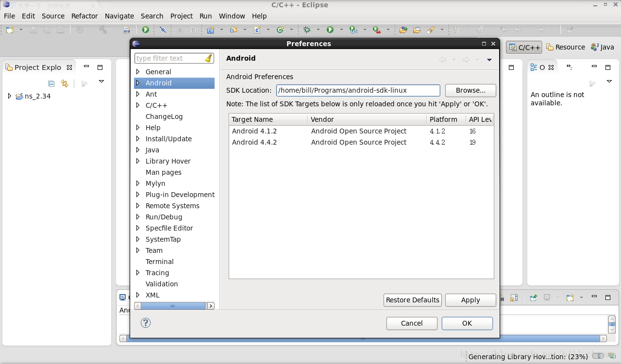The height and width of the screenshot is (364, 621).
Task: Select Man pages in preferences tree
Action: (164, 172)
